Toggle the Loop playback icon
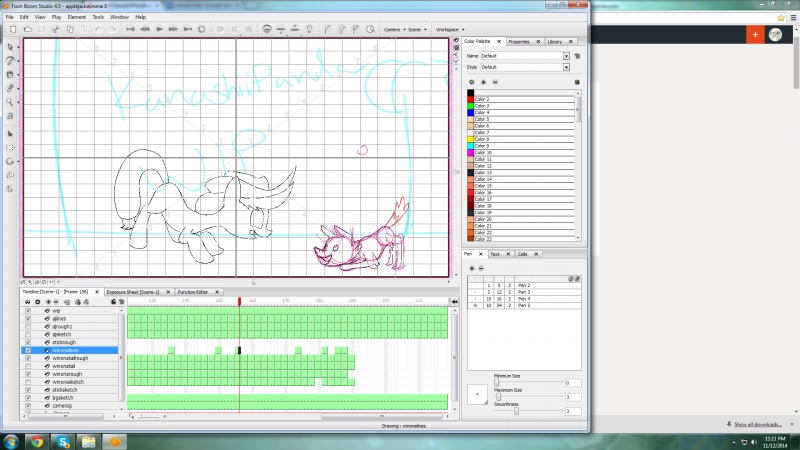Image resolution: width=800 pixels, height=450 pixels. [x=202, y=30]
